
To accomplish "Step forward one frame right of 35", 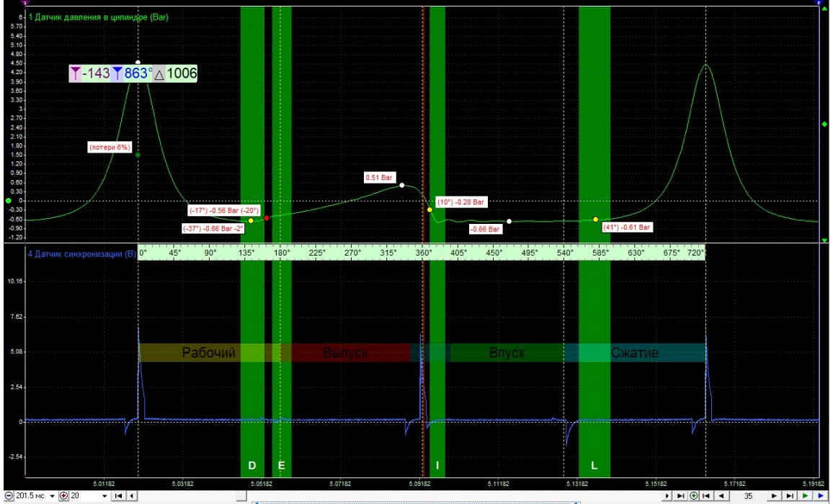I will pyautogui.click(x=774, y=496).
